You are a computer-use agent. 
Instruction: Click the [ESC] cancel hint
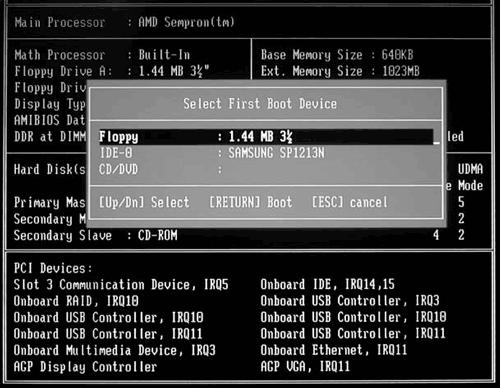pyautogui.click(x=350, y=202)
